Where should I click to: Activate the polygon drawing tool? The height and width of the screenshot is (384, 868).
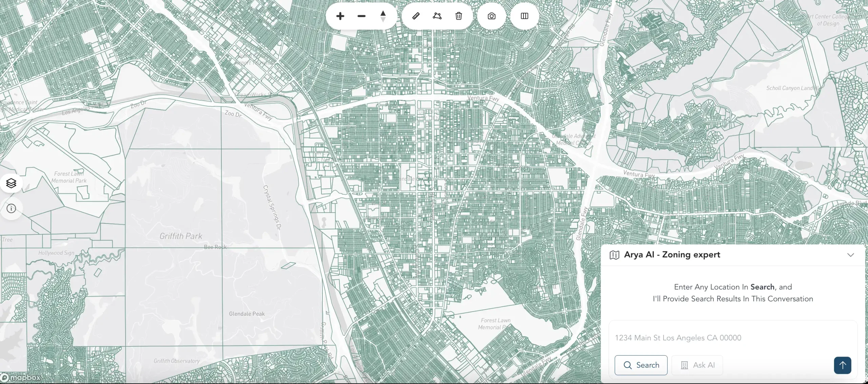click(437, 16)
